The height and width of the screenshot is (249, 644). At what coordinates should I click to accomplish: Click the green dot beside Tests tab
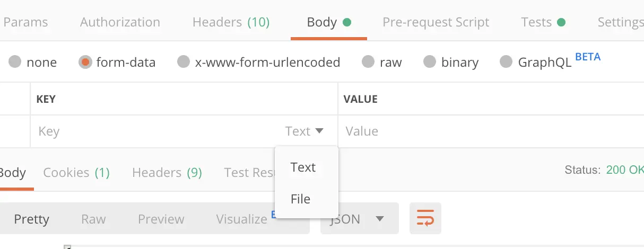point(561,22)
